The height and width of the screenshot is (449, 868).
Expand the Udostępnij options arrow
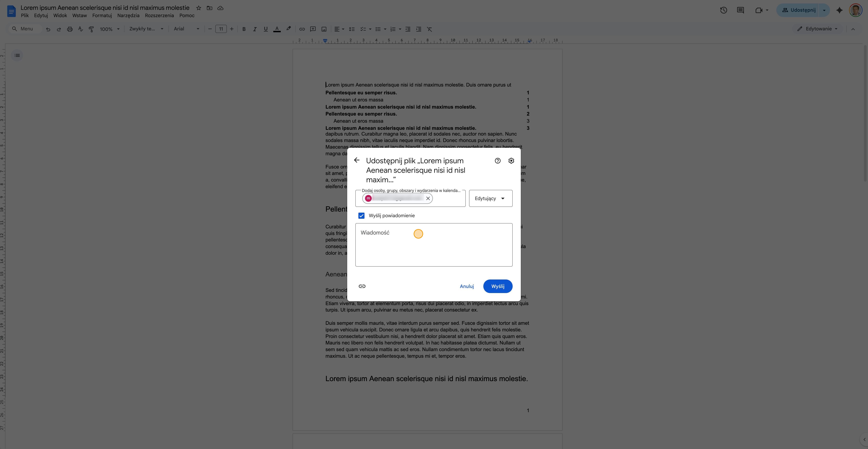click(x=824, y=10)
